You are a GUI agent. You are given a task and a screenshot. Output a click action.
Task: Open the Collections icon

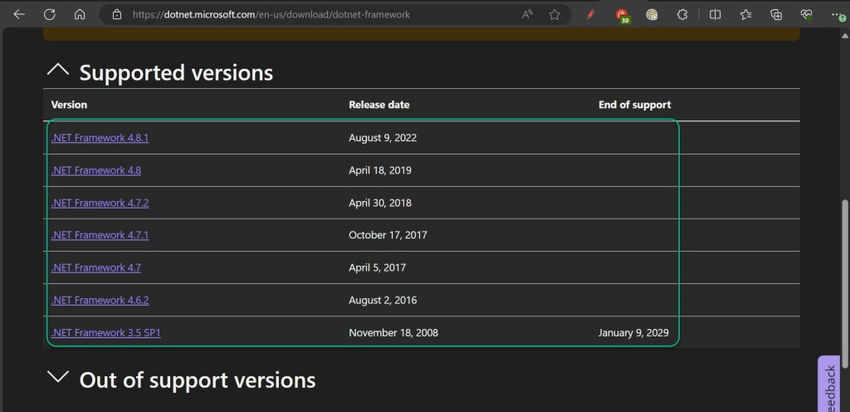777,15
